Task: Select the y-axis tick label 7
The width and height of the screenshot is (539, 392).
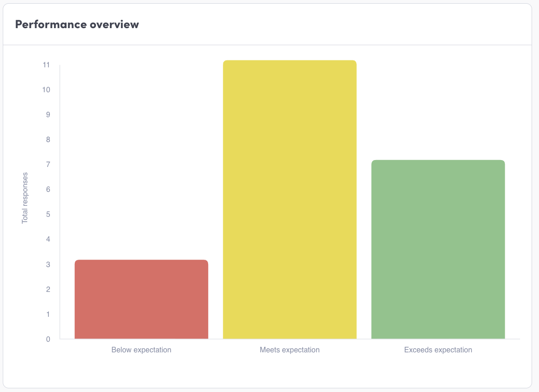Action: [48, 165]
